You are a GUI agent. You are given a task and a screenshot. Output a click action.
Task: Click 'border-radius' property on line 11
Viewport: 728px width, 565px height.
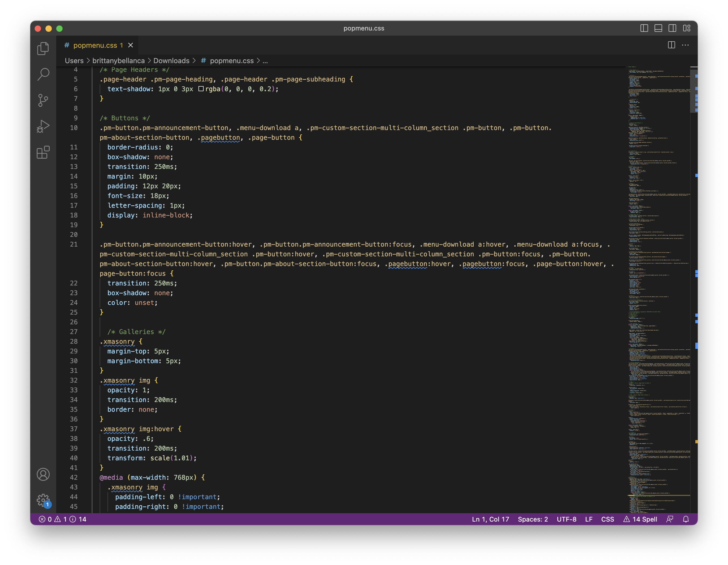132,147
